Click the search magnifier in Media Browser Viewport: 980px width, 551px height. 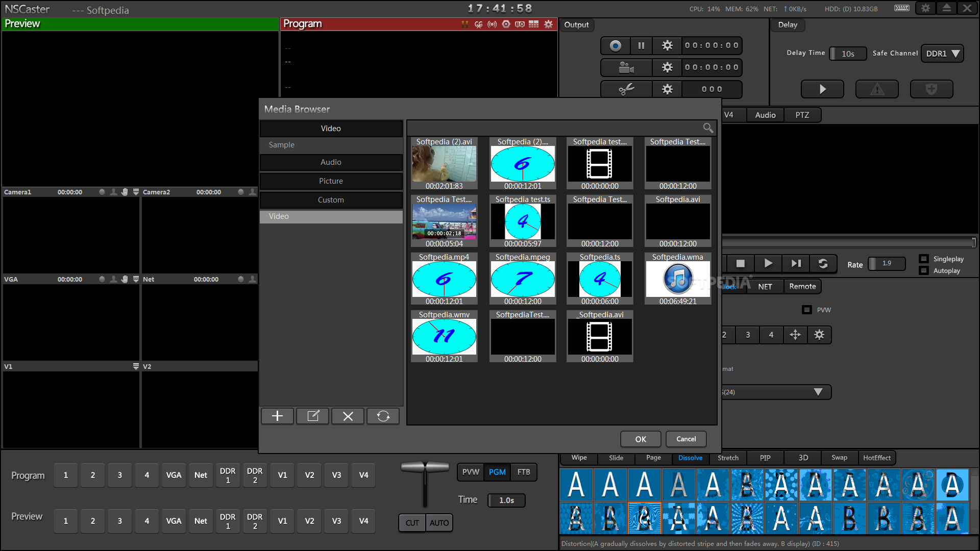(x=708, y=128)
